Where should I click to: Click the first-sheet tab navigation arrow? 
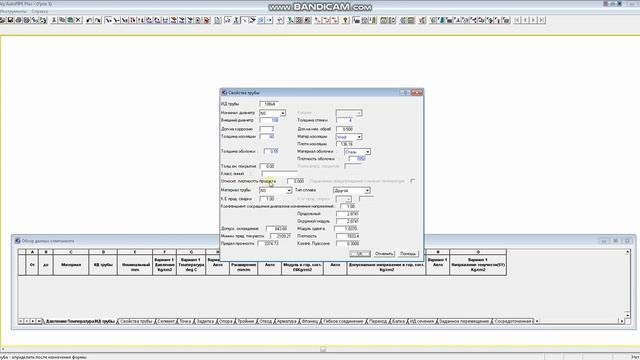click(20, 321)
